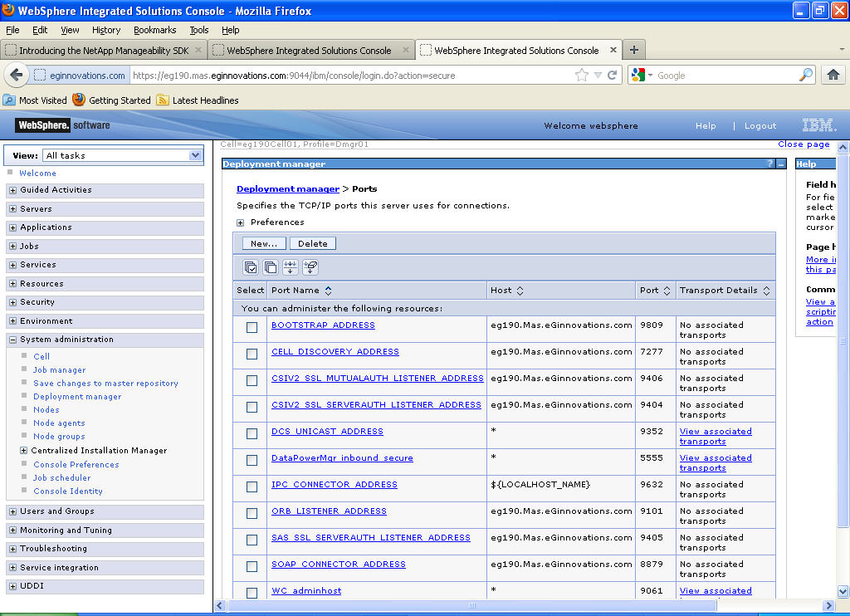850x616 pixels.
Task: Select the CSIV2_SSL_SERVERAUTH_LISTENER_ADDRESS checkbox
Action: tap(252, 408)
